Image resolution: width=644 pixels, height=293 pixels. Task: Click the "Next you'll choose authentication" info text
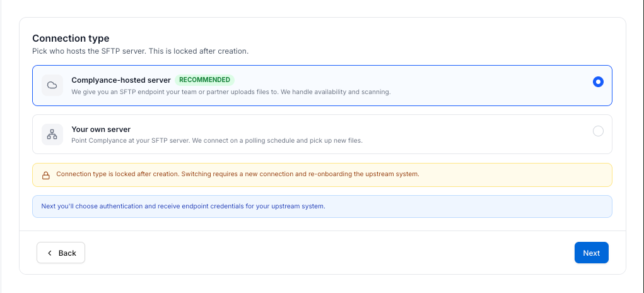[x=183, y=206]
